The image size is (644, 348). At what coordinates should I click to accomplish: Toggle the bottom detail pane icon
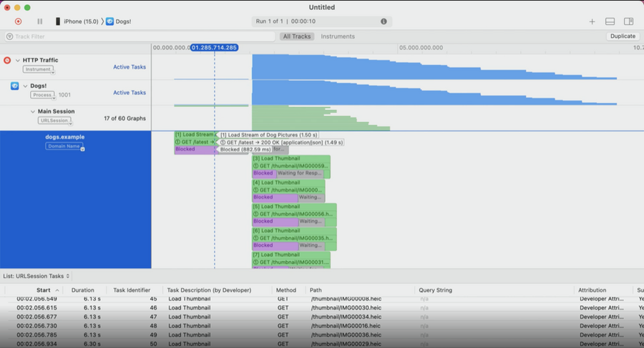pyautogui.click(x=610, y=21)
